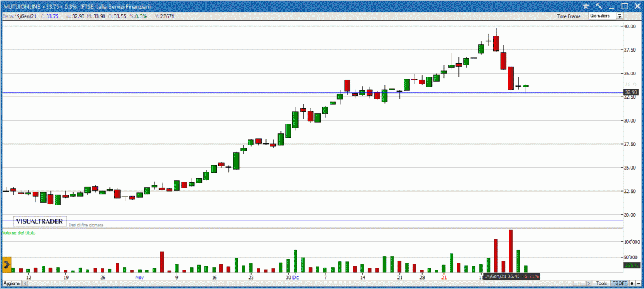The image size is (644, 289).
Task: Click the VISUALTRADER logo box
Action: pyautogui.click(x=40, y=221)
